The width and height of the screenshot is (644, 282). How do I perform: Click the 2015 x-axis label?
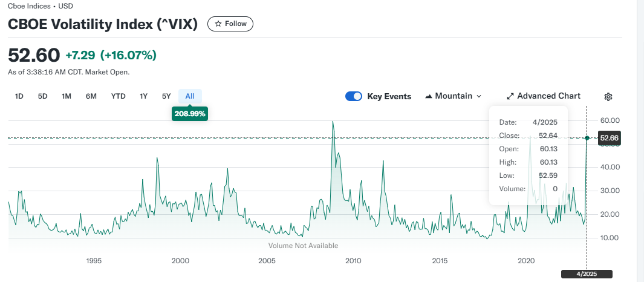click(440, 261)
